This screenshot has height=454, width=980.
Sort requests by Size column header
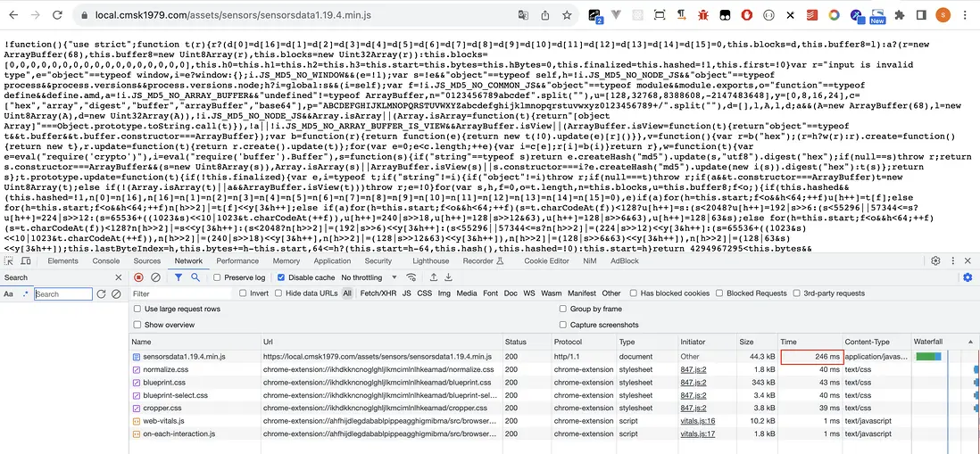click(x=758, y=342)
